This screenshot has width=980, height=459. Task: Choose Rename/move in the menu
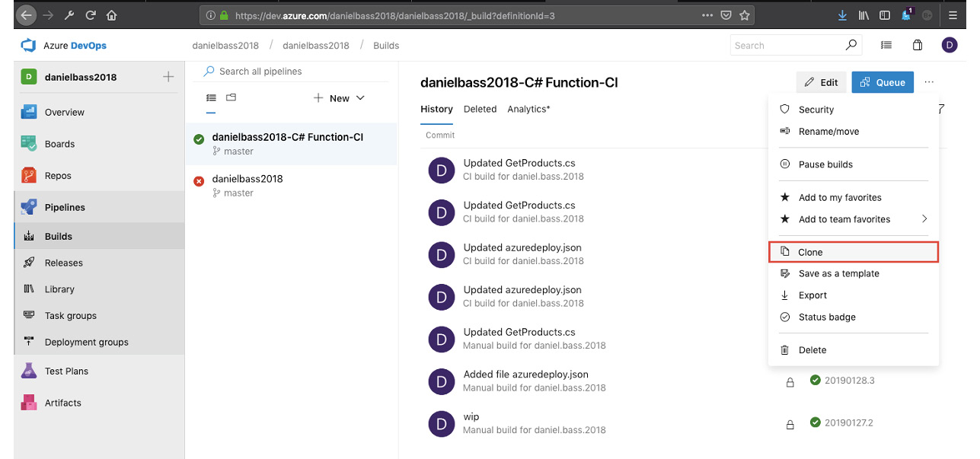(853, 132)
